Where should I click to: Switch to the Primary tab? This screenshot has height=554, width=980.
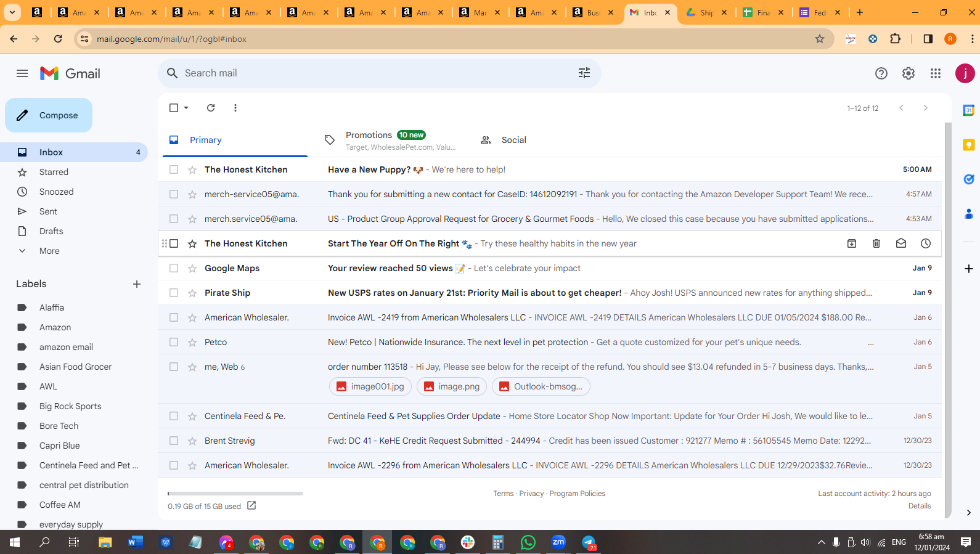pos(235,140)
